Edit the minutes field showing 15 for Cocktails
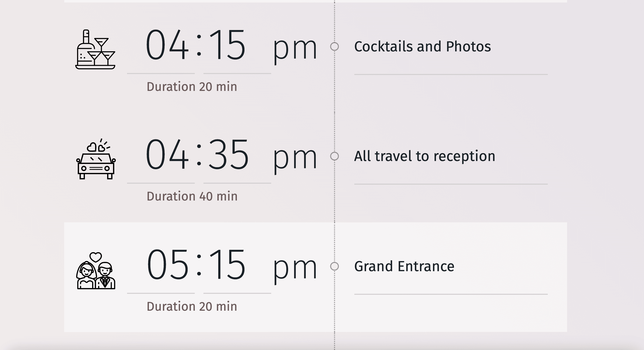644x350 pixels. click(x=227, y=45)
